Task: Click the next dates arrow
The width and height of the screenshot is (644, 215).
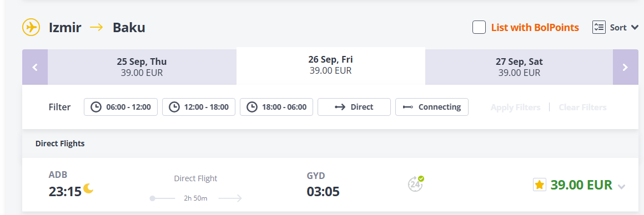Action: point(625,67)
